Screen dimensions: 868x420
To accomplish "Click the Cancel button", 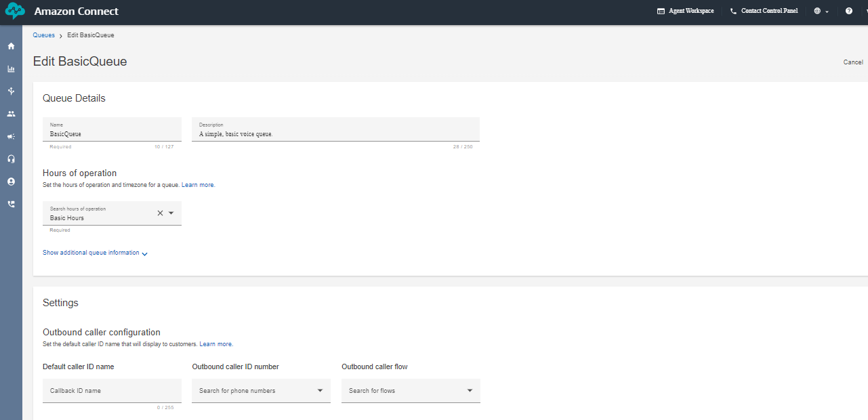I will point(853,62).
